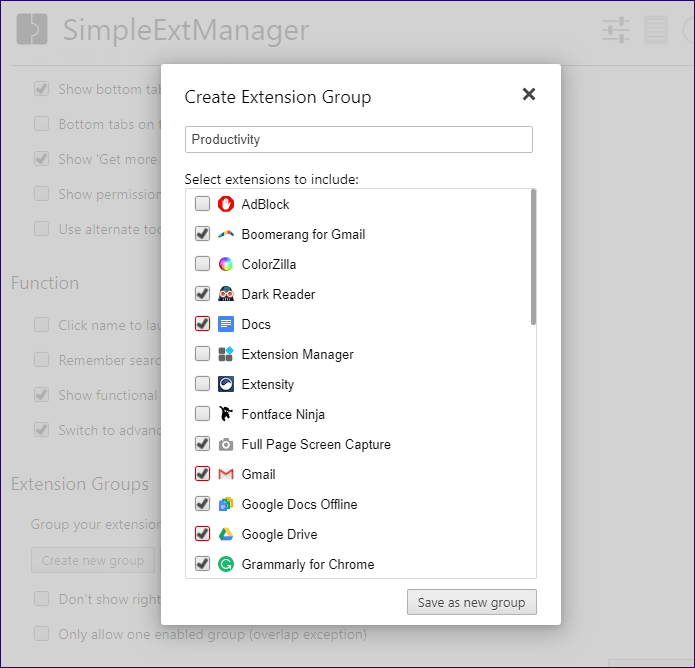Click the Dark Reader icon
The image size is (695, 668).
tap(226, 294)
